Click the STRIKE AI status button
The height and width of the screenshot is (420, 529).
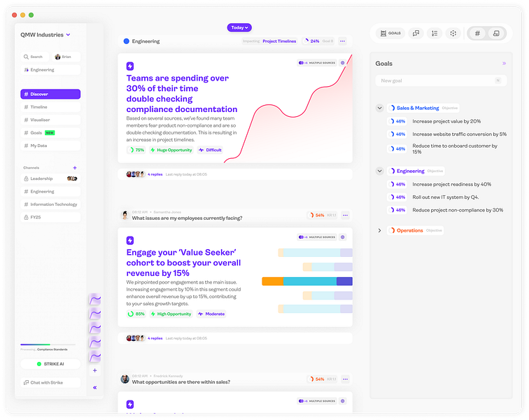50,364
